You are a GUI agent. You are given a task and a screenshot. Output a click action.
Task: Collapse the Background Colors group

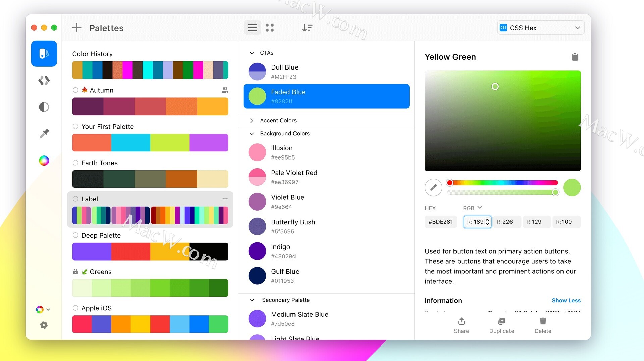(x=252, y=134)
